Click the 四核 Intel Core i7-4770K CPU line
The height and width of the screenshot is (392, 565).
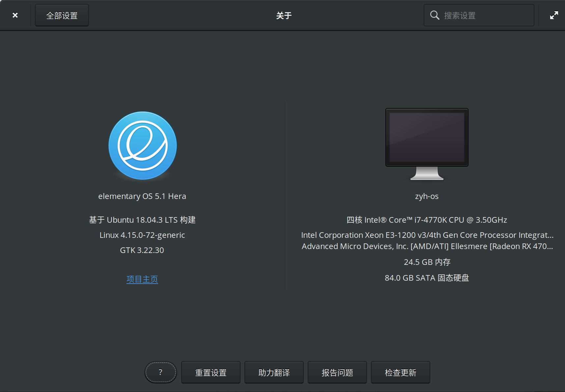click(x=427, y=220)
